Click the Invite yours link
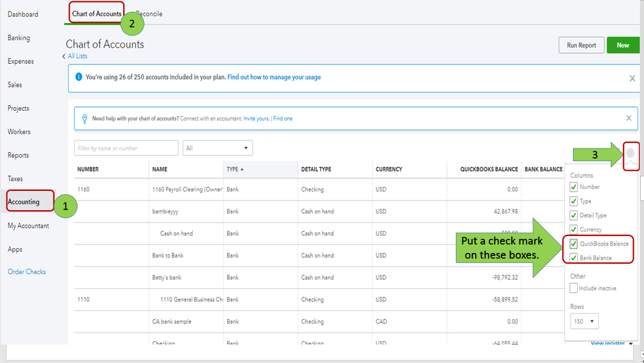This screenshot has height=363, width=644. pyautogui.click(x=257, y=118)
